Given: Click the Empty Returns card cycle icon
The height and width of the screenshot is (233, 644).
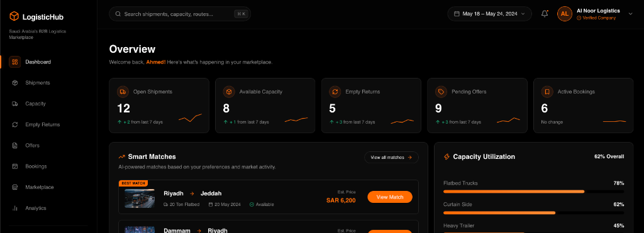Looking at the screenshot, I should coord(335,92).
